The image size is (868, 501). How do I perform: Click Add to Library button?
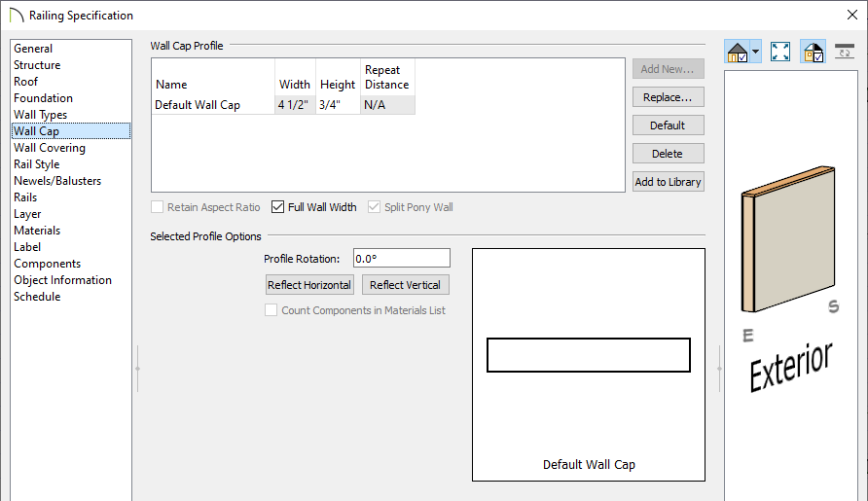pos(669,182)
